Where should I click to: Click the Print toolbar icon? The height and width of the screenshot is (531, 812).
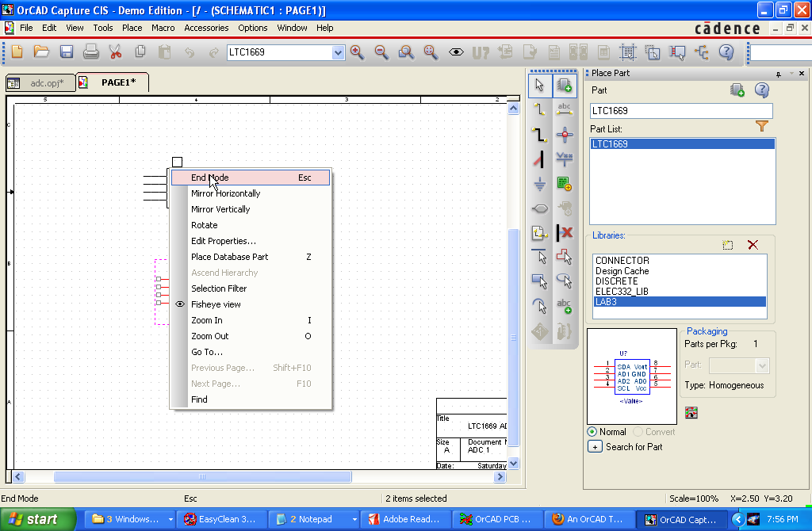[x=90, y=52]
